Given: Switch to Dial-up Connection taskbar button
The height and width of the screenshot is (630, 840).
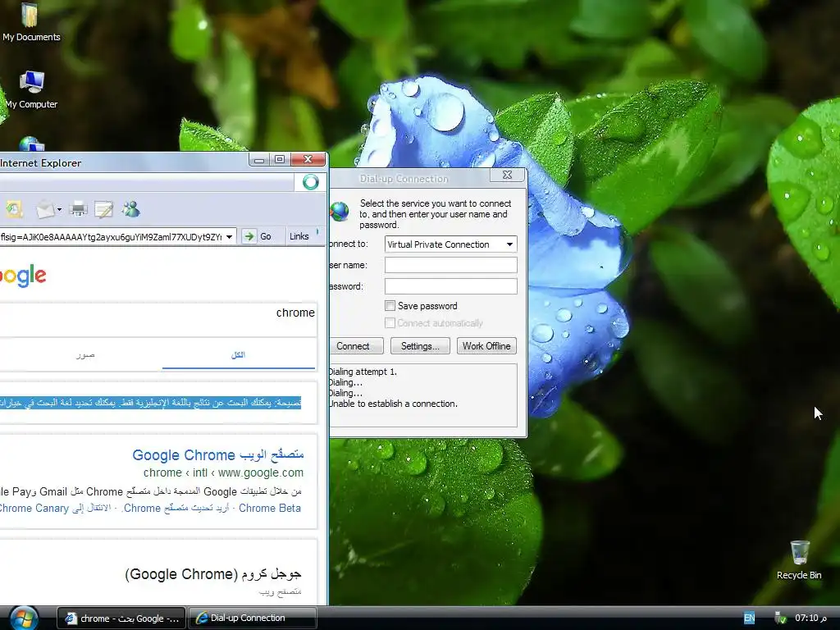Looking at the screenshot, I should point(253,619).
